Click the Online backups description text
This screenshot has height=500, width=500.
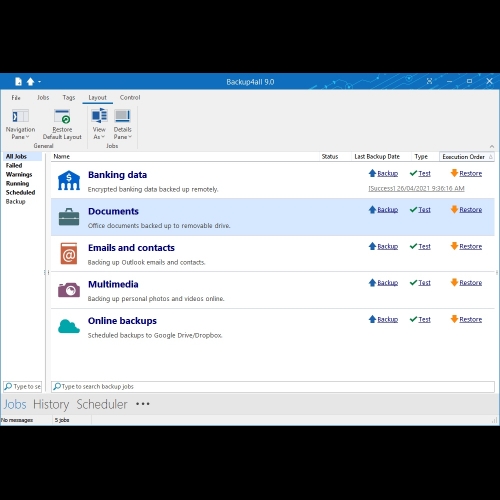155,335
